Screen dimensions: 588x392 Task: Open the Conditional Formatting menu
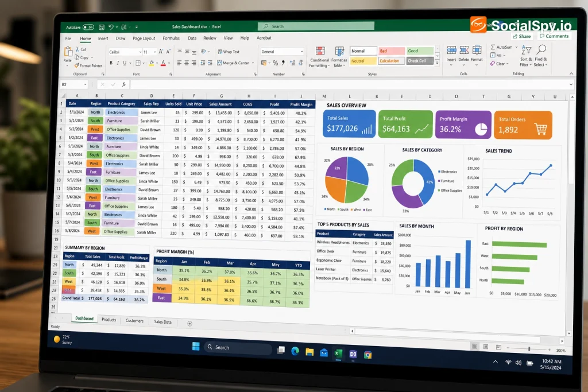pos(319,57)
